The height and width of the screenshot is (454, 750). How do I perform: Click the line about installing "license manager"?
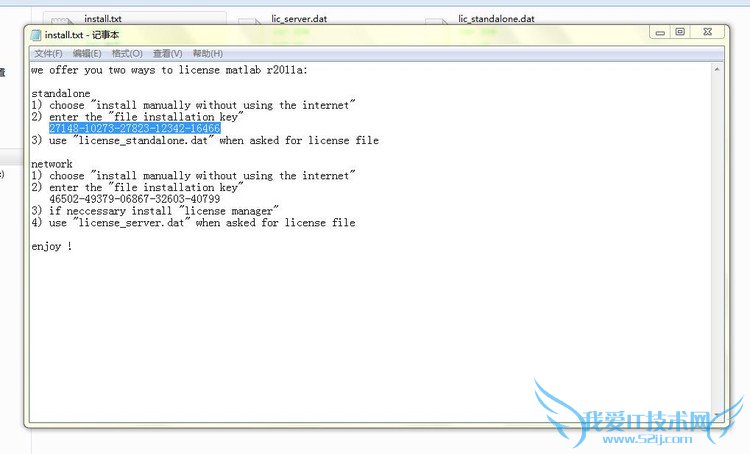tap(155, 211)
